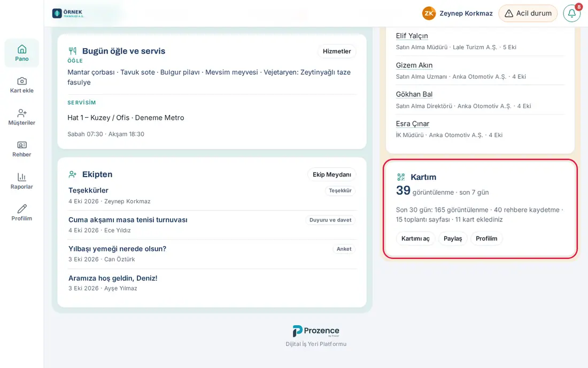Click the Dijital İş Yeri Platformu tagline
This screenshot has width=588, height=368.
(316, 344)
